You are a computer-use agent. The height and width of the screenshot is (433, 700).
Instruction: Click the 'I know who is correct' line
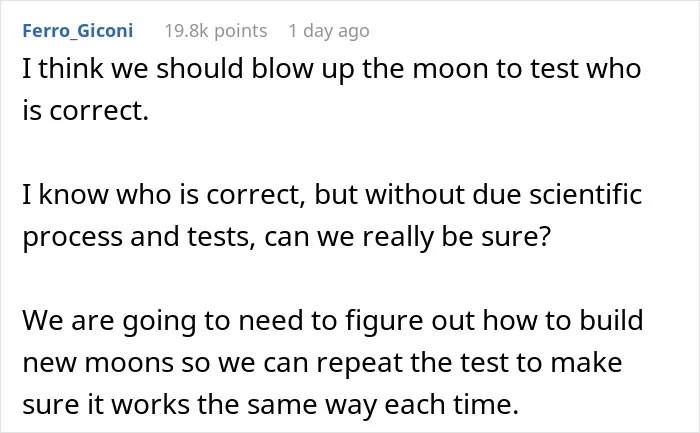click(x=332, y=195)
